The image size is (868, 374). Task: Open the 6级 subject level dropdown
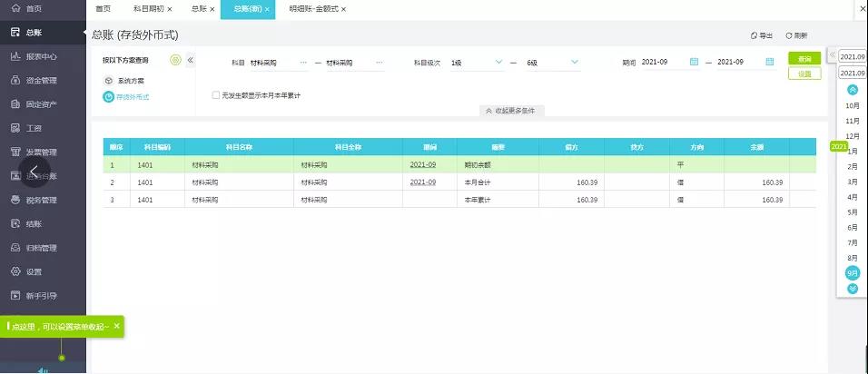point(553,62)
